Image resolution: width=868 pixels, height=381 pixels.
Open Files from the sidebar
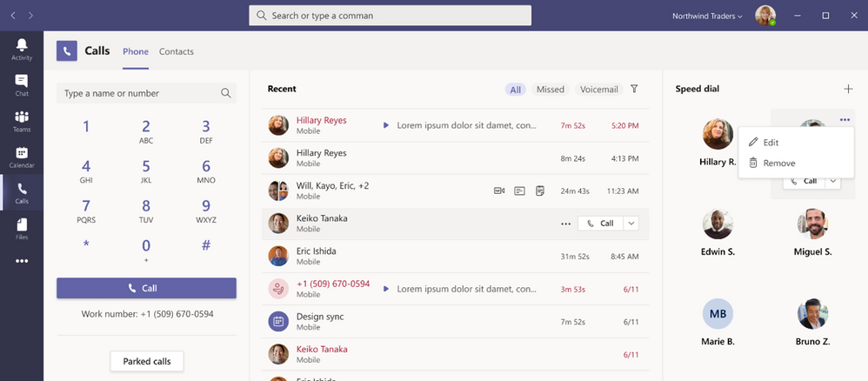coord(22,229)
